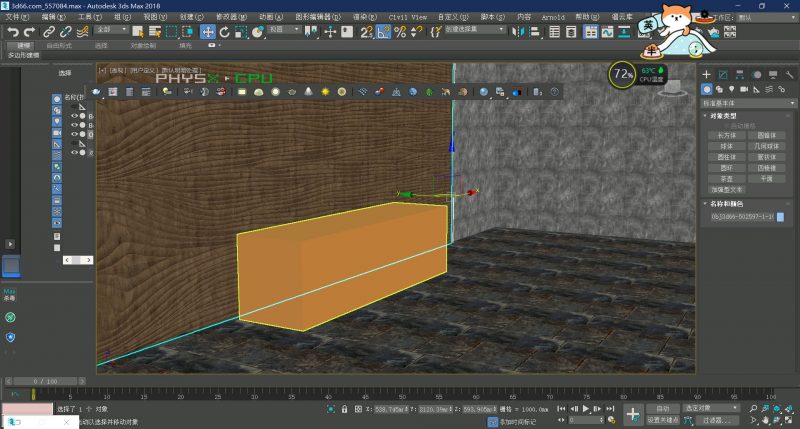The image size is (800, 429).
Task: Collapse the 名称和颜色 rollout
Action: coord(727,203)
